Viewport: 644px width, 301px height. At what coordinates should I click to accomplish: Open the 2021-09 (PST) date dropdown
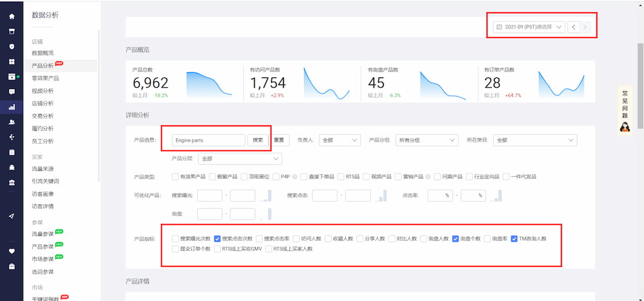tap(529, 27)
